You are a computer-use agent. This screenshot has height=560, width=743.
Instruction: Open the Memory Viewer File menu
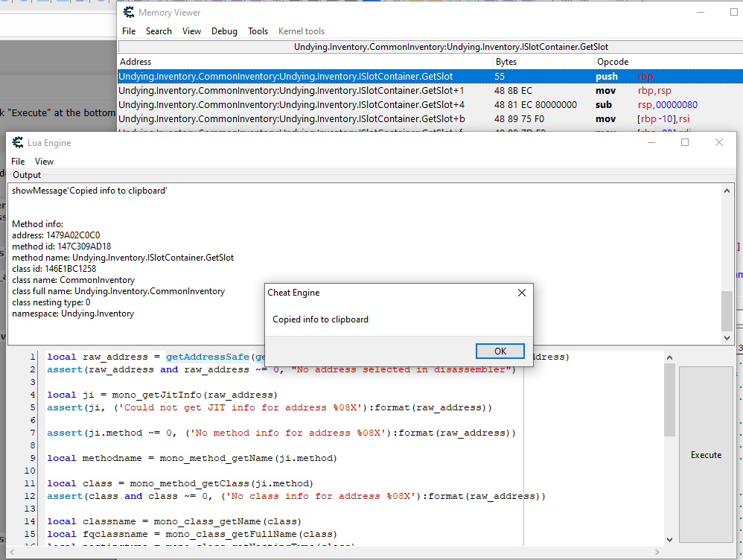pos(129,31)
